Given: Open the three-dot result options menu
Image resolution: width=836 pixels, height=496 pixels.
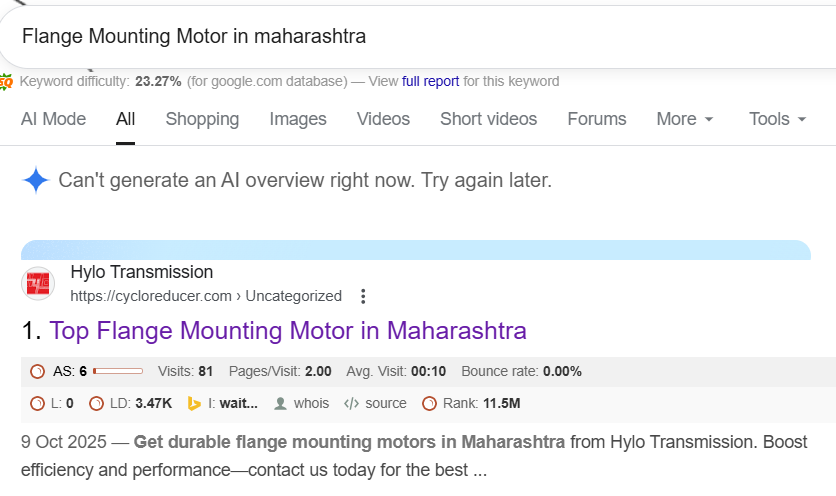Looking at the screenshot, I should pyautogui.click(x=363, y=296).
